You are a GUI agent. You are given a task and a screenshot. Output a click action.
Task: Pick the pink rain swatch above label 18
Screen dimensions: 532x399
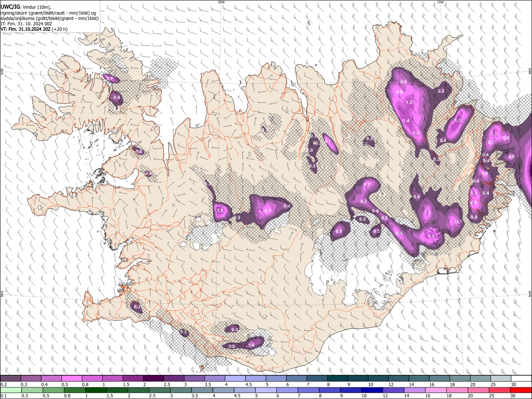[x=457, y=390]
